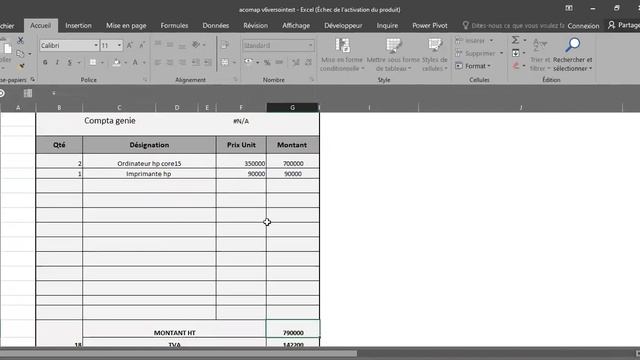The image size is (640, 360).
Task: Apply percent style icon
Action: click(x=267, y=62)
